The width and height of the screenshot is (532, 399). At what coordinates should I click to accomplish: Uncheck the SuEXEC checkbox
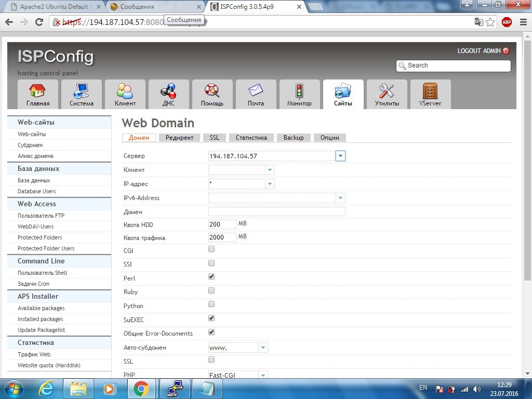(x=211, y=318)
